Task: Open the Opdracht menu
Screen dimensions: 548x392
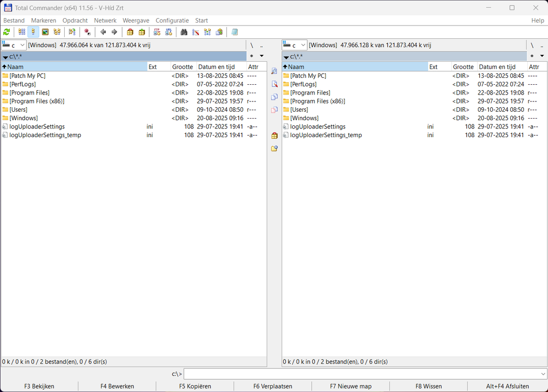Action: coord(75,21)
